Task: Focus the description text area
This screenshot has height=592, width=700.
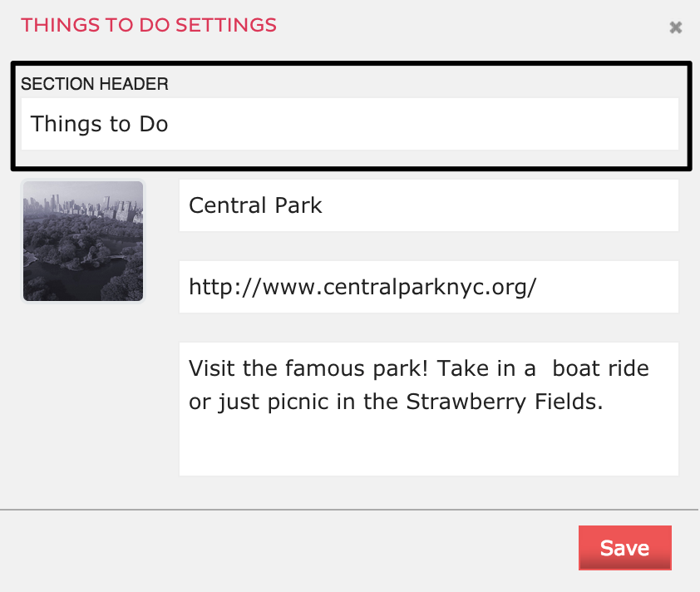Action: coord(428,408)
